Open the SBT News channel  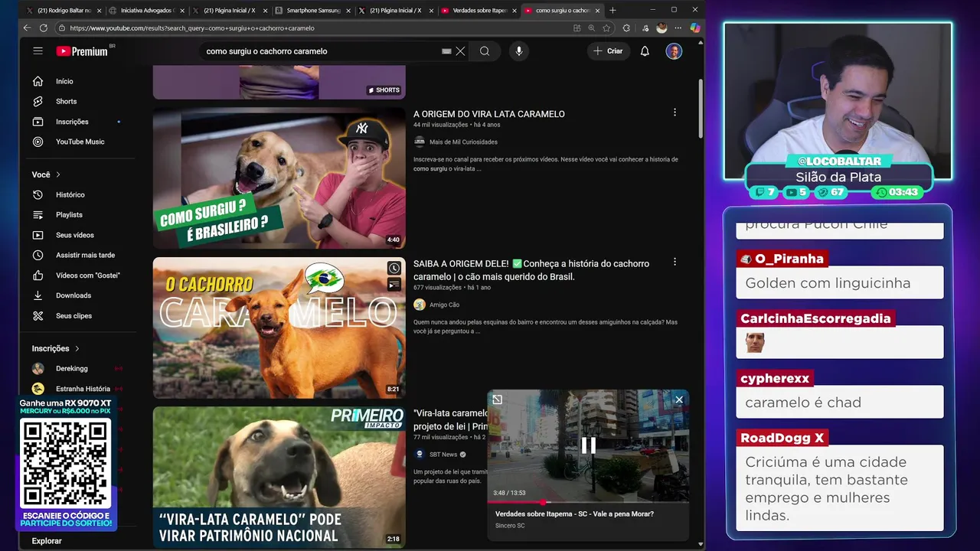(443, 455)
